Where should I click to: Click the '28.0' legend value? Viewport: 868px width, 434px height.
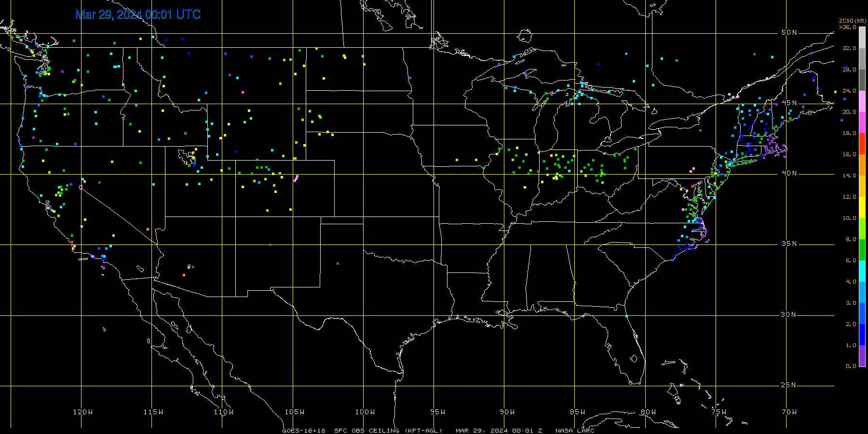point(849,69)
